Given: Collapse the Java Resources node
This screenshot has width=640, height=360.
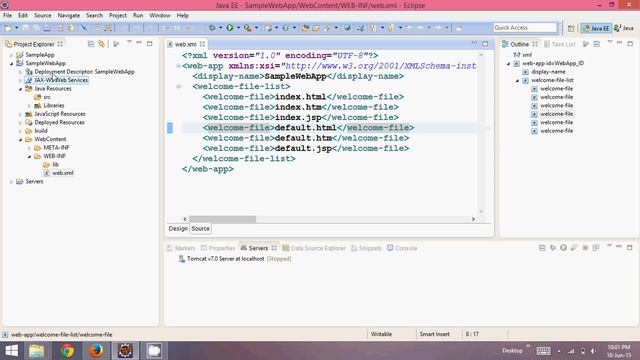Looking at the screenshot, I should [20, 89].
